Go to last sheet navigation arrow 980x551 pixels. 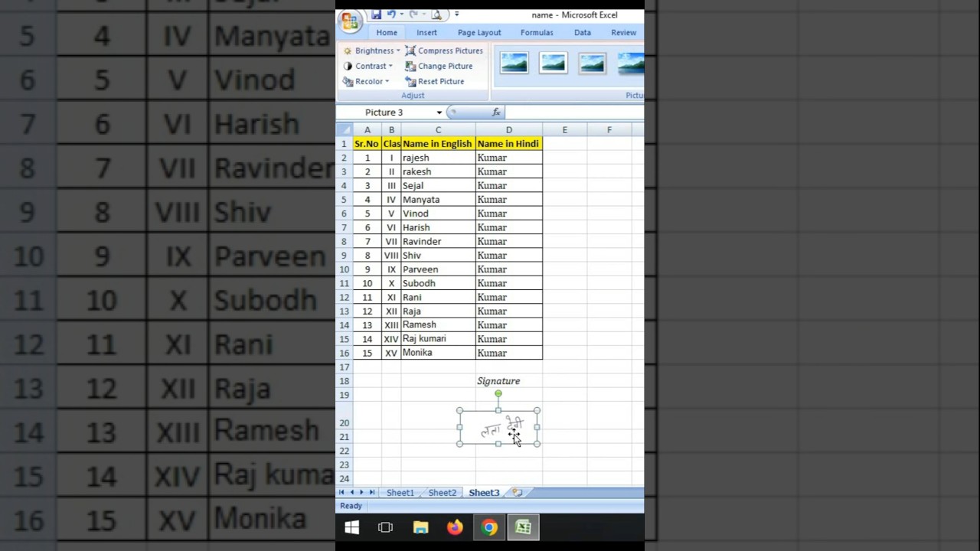click(x=372, y=493)
